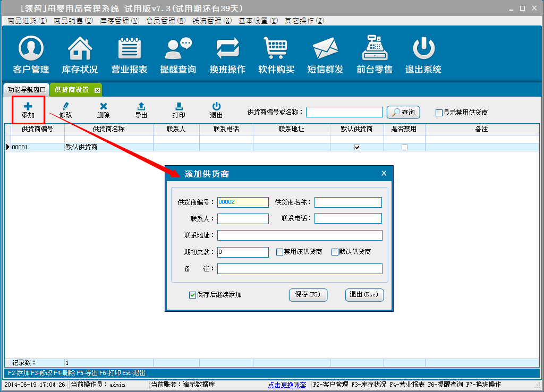Enable 显示禁用供货商 checkbox
The width and height of the screenshot is (544, 392).
[439, 113]
